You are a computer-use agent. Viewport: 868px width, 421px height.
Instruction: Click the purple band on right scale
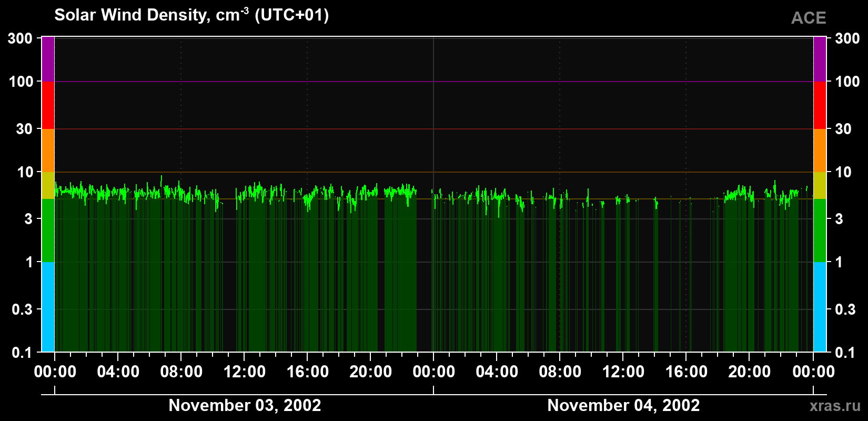pos(820,59)
